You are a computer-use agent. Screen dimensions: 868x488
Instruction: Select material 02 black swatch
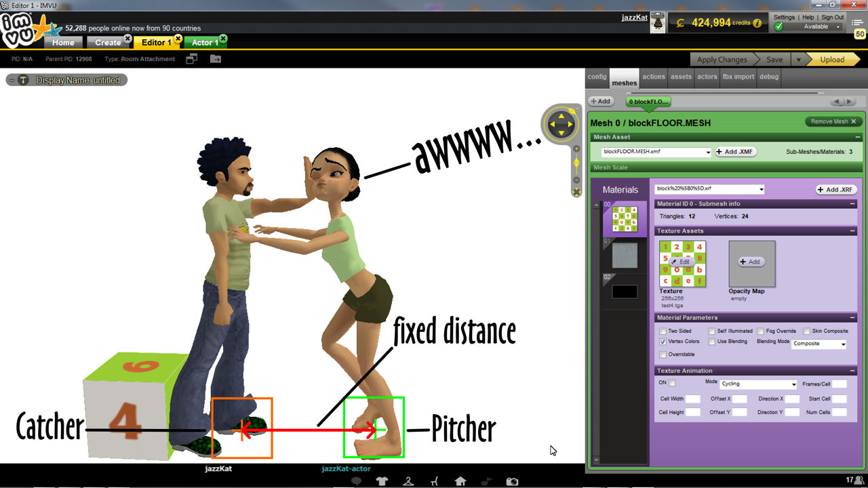pos(625,291)
